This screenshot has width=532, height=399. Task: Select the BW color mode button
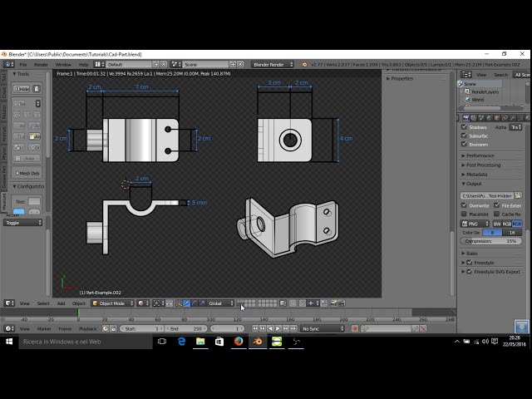(497, 224)
